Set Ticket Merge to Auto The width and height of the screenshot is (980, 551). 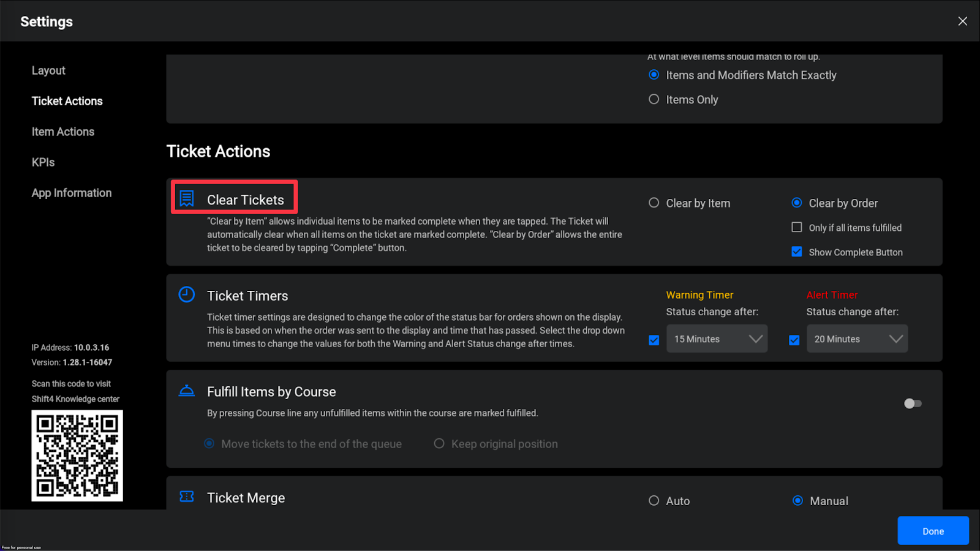[654, 501]
